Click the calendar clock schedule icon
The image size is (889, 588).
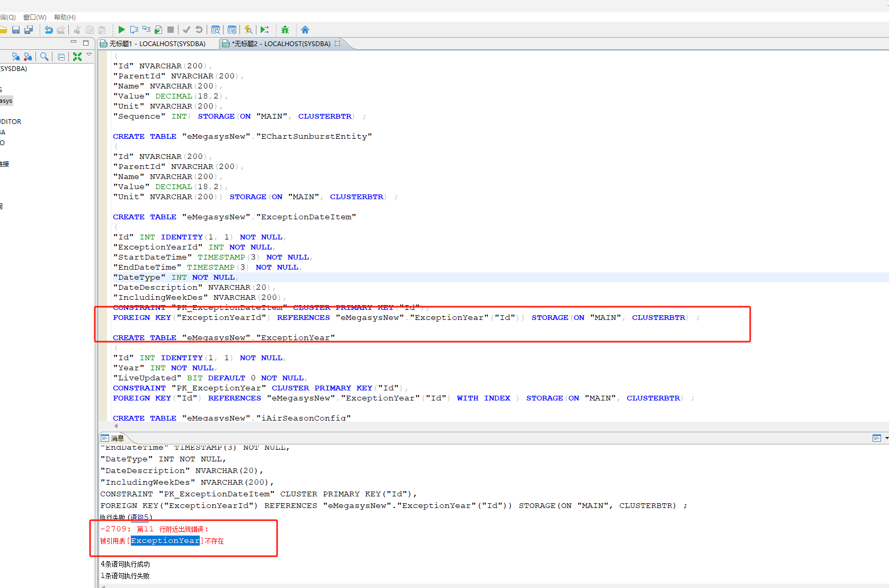click(232, 30)
